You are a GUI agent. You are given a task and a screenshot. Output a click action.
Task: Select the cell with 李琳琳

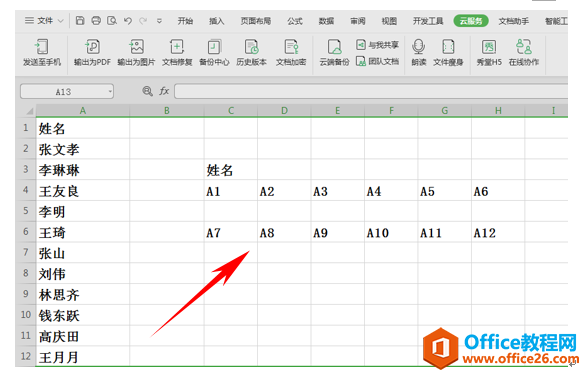point(83,170)
